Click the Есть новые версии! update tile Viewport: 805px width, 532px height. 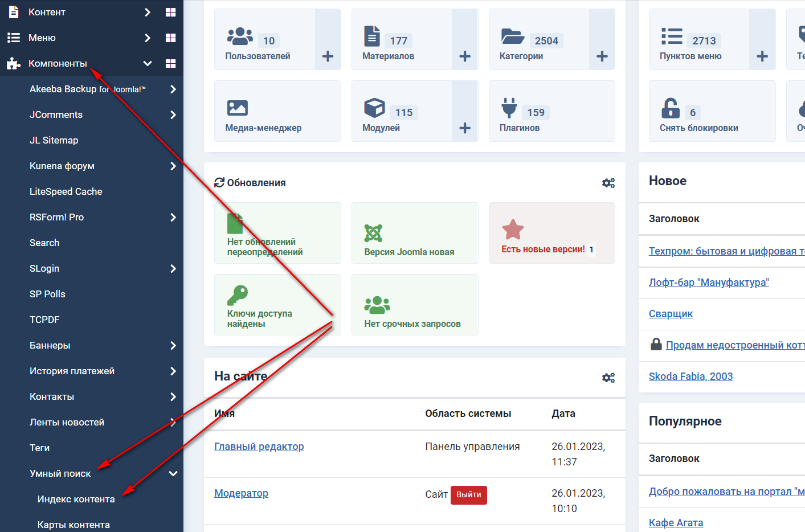tap(551, 233)
